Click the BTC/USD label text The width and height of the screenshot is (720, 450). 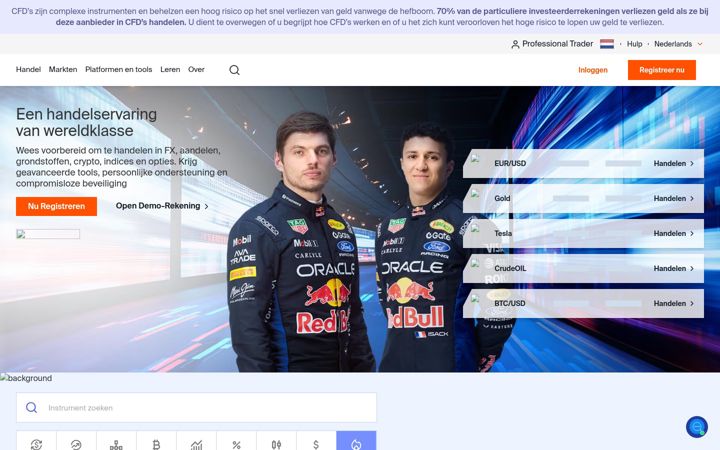pos(510,303)
